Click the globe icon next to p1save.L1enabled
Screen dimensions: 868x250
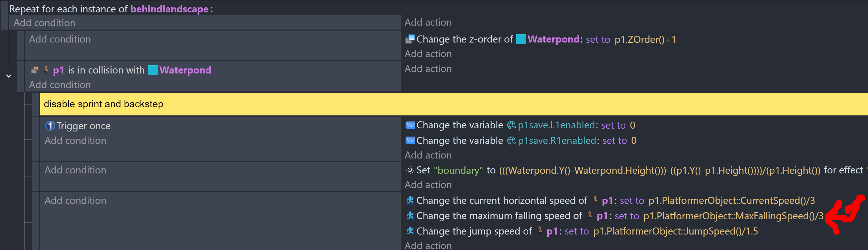point(511,125)
